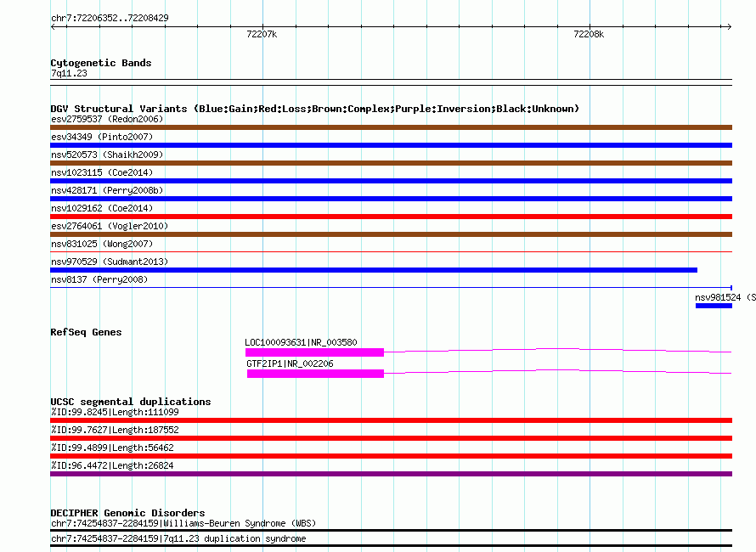
Task: Click the 72208k ruler tick label
Action: [x=588, y=34]
